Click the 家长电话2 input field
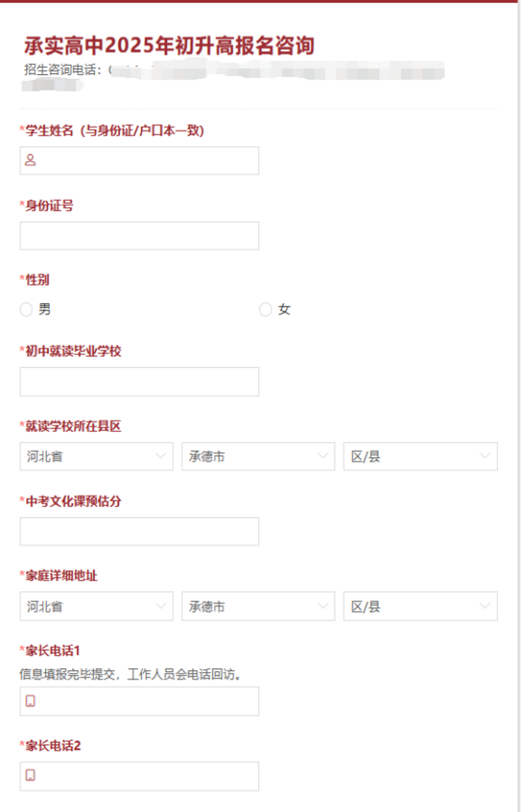521x812 pixels. (147, 776)
